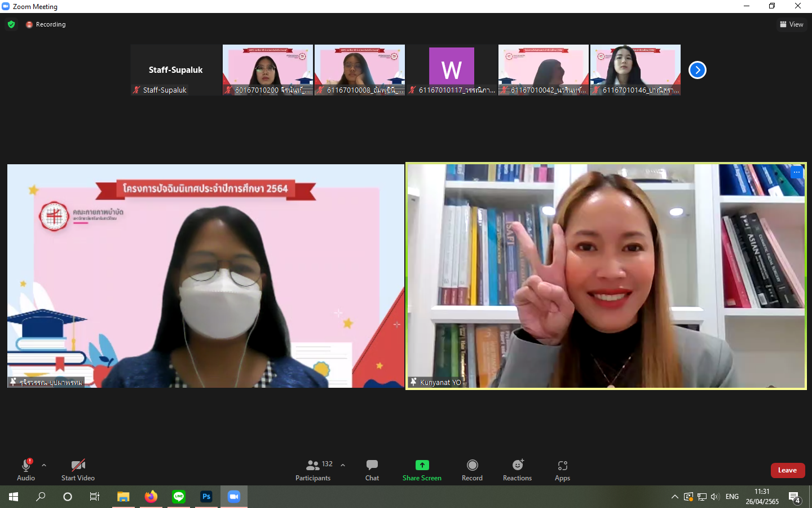812x508 pixels.
Task: Open the View layout menu
Action: click(792, 24)
